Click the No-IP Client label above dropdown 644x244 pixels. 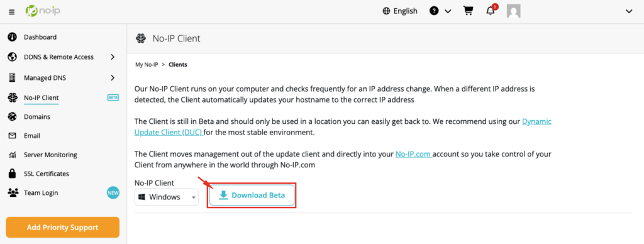(155, 183)
